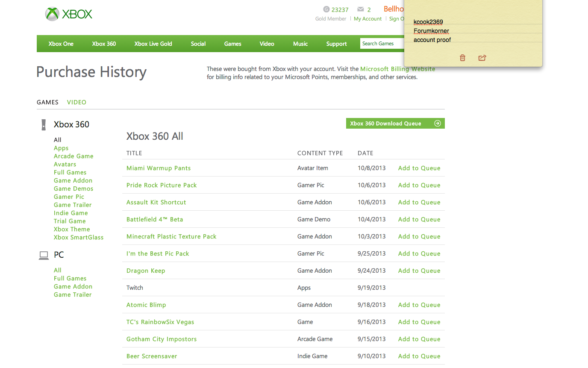Filter Xbox 360 purchases by Game Addon

click(73, 180)
